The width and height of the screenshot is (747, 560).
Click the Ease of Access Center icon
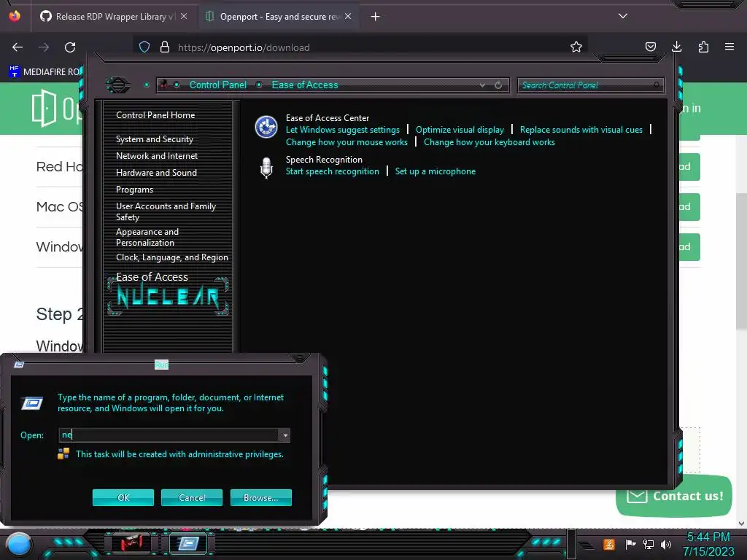click(x=266, y=127)
